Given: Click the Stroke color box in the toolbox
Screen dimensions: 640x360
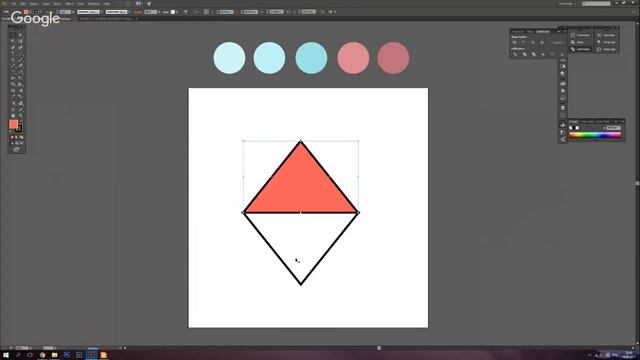Looking at the screenshot, I should click(19, 129).
